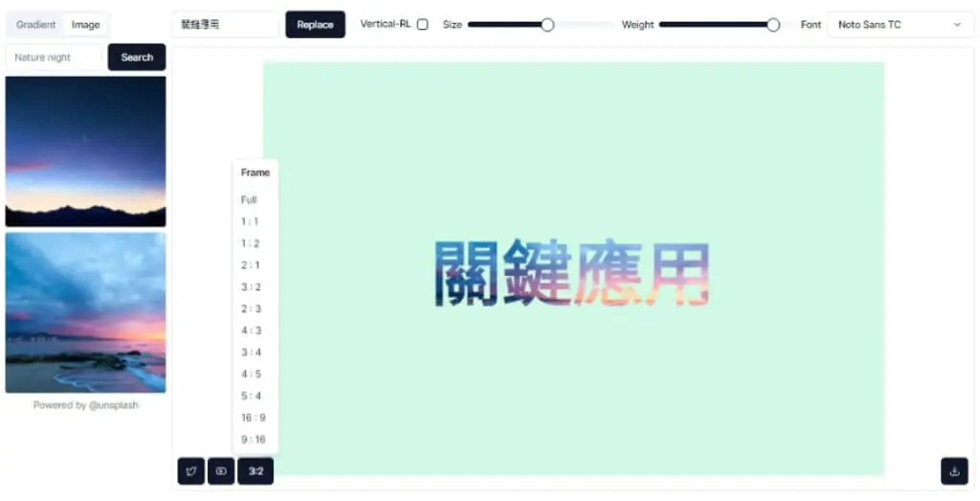Click the Search button
The width and height of the screenshot is (980, 501).
[x=137, y=57]
